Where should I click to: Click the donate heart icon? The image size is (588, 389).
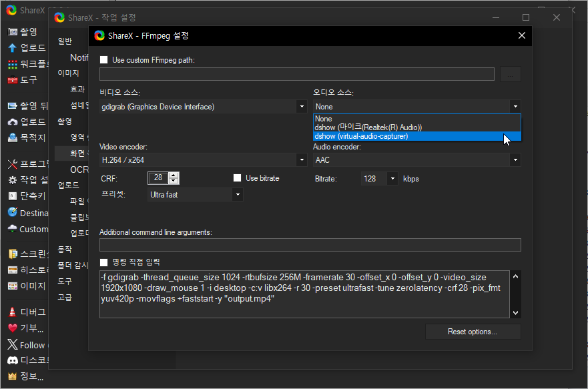(13, 328)
